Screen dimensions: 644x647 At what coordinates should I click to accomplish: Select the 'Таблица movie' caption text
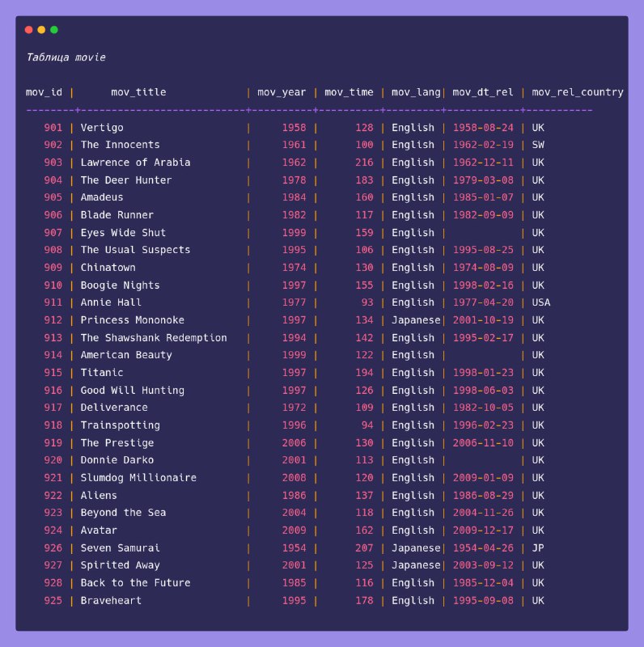[x=66, y=57]
